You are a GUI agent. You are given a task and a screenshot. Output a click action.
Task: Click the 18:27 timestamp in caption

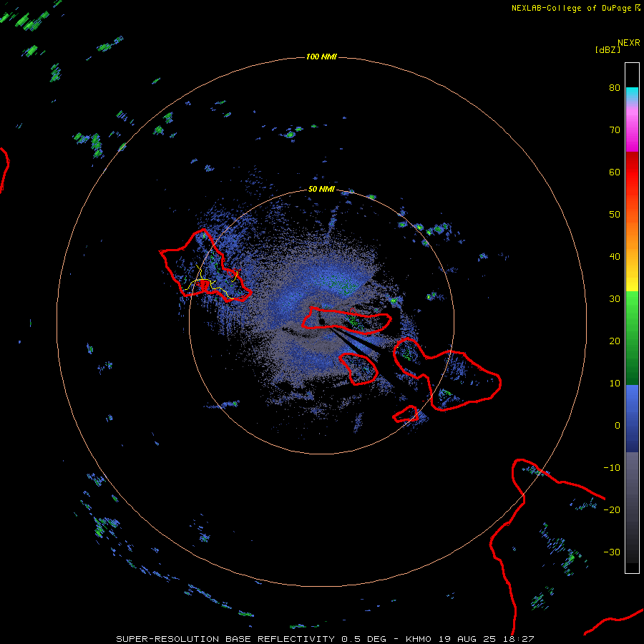(x=518, y=639)
